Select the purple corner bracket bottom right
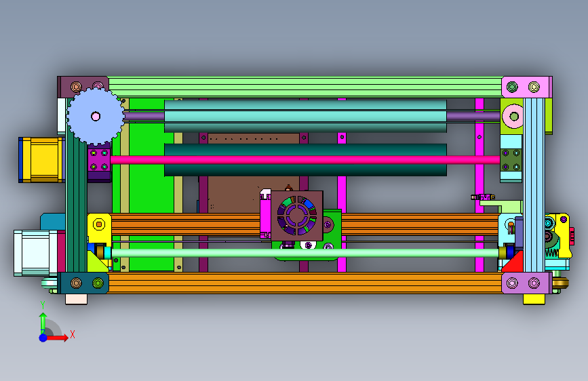588x381 pixels. click(526, 283)
